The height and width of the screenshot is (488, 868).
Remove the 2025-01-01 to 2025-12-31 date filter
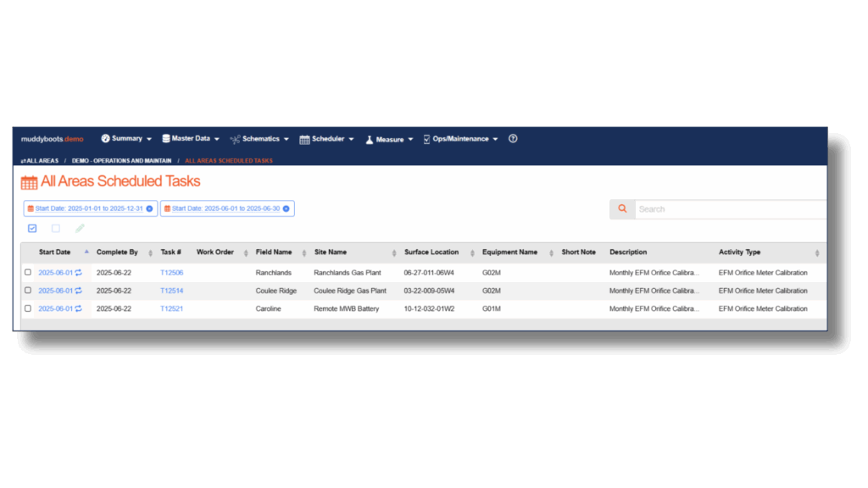pyautogui.click(x=149, y=208)
